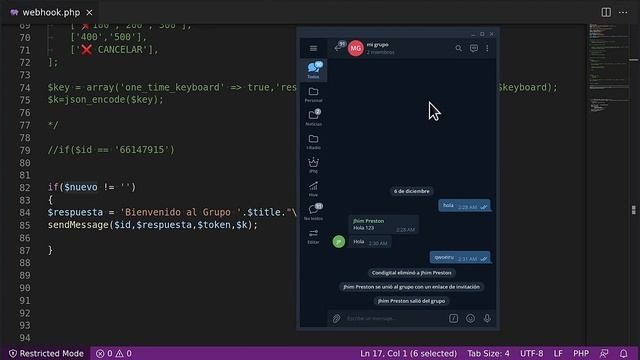The width and height of the screenshot is (640, 360).
Task: Click json_encode on line 75
Action: (94, 100)
